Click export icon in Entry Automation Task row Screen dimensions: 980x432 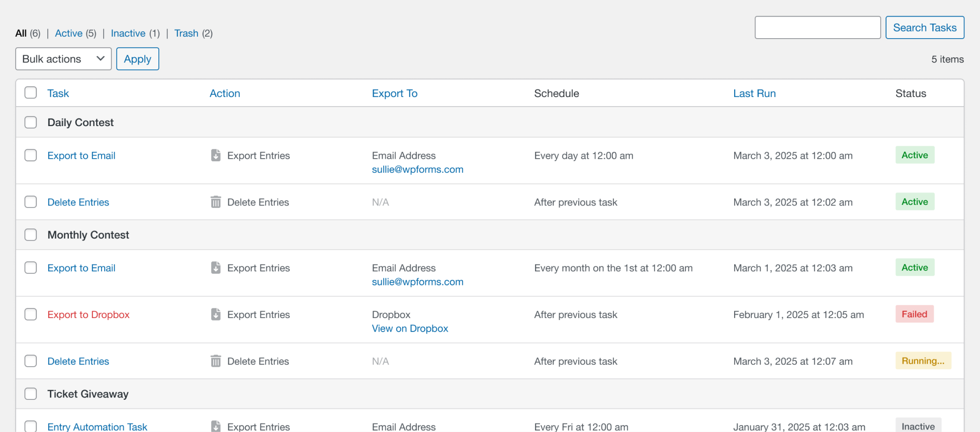(216, 426)
